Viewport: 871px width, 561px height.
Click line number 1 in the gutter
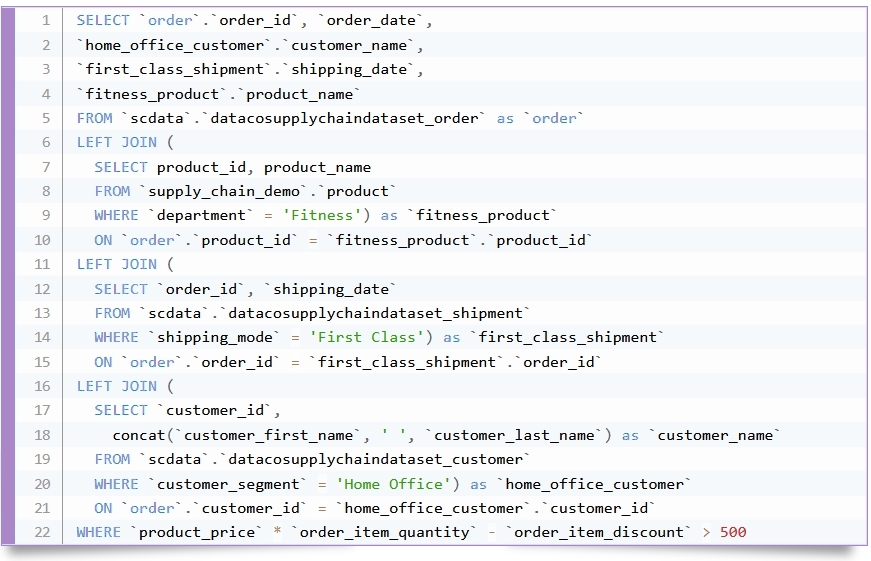click(46, 21)
